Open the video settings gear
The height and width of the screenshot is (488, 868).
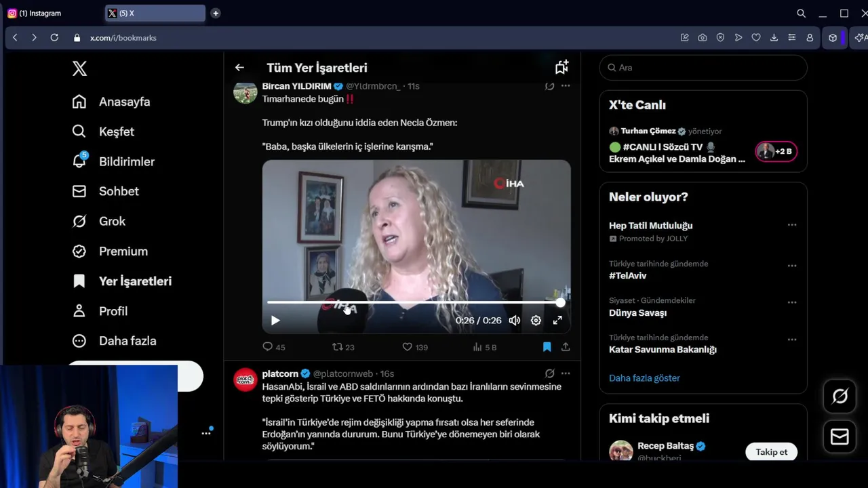click(536, 321)
